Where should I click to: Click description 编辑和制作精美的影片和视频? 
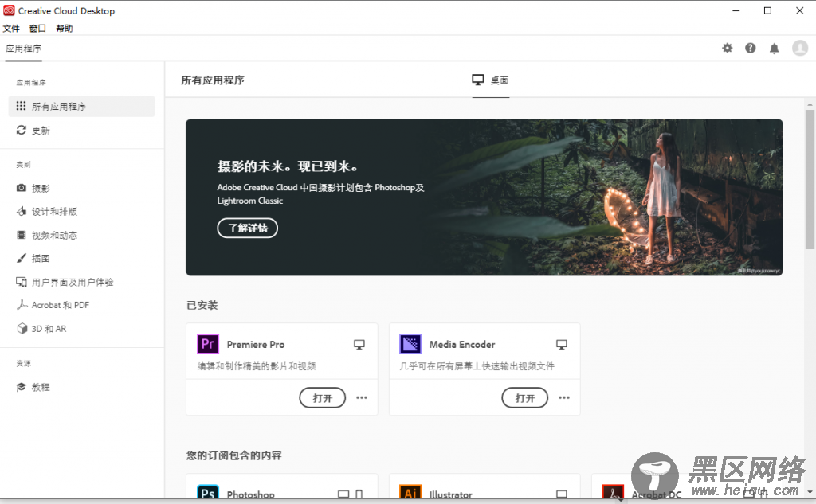257,366
